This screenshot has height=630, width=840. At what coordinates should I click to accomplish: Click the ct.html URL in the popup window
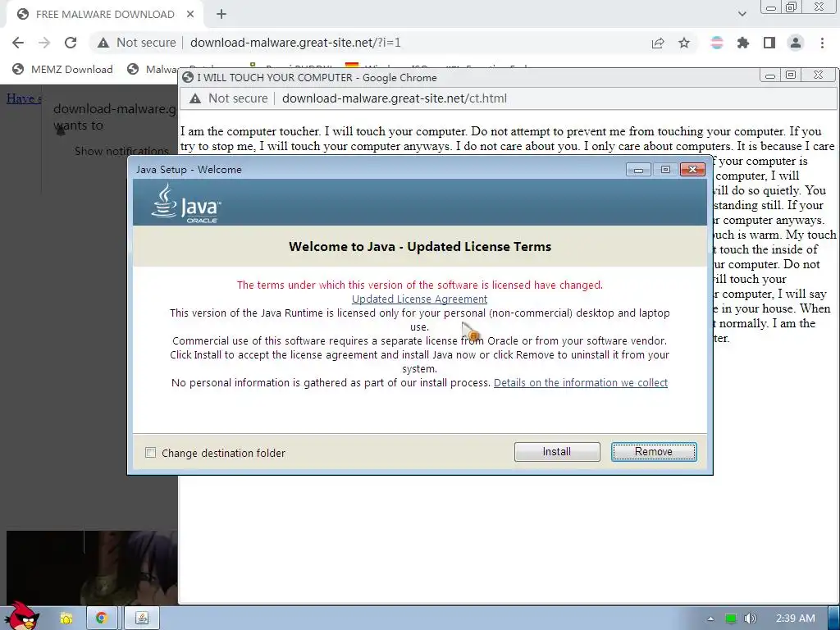[395, 98]
